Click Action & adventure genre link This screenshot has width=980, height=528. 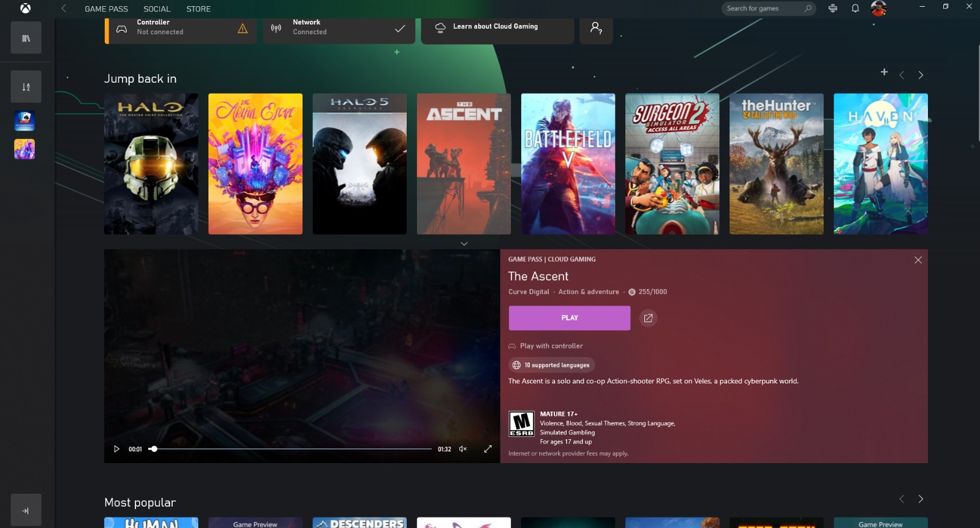click(589, 292)
